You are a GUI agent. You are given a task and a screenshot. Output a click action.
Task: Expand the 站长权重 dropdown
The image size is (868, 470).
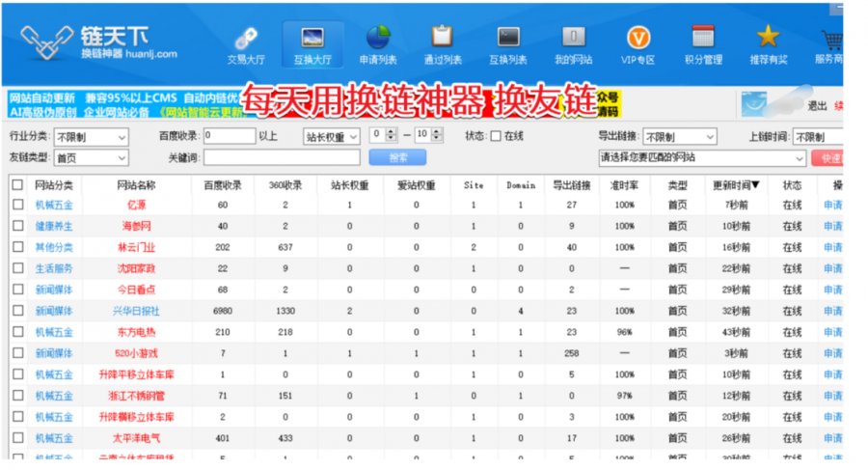(x=331, y=137)
